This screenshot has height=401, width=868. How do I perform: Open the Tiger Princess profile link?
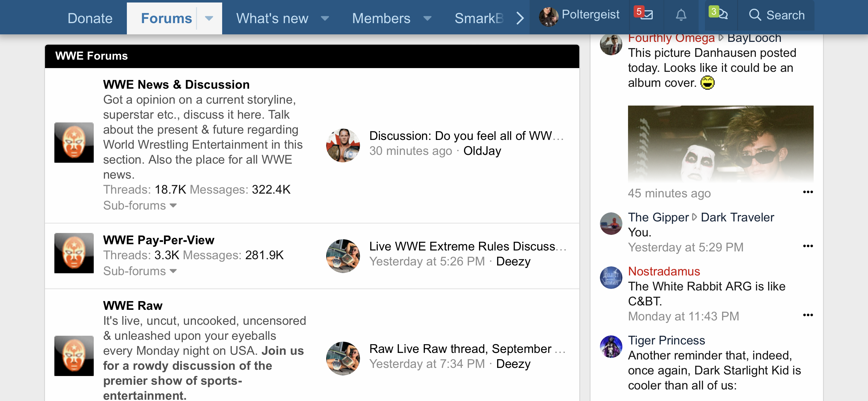[x=666, y=340]
